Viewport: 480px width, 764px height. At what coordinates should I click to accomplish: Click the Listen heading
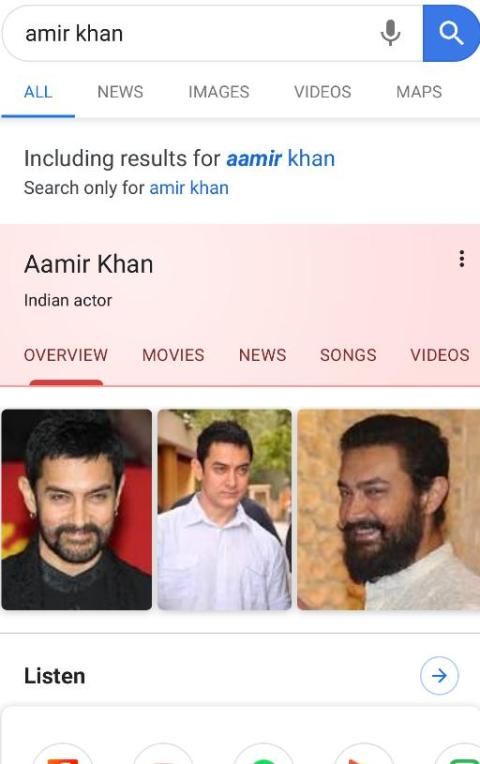[55, 676]
